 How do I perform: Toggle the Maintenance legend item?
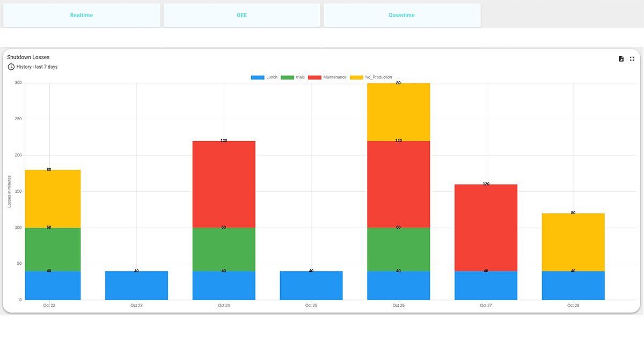[327, 77]
